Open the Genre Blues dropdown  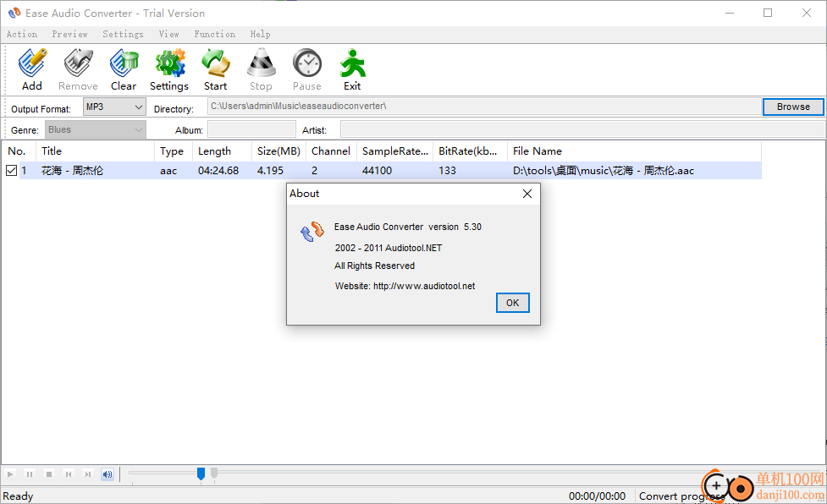(x=96, y=129)
